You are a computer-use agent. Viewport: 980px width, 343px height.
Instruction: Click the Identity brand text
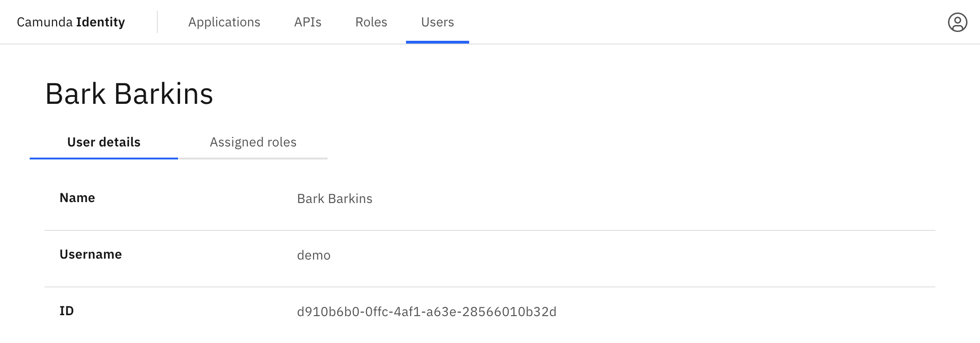click(x=100, y=22)
